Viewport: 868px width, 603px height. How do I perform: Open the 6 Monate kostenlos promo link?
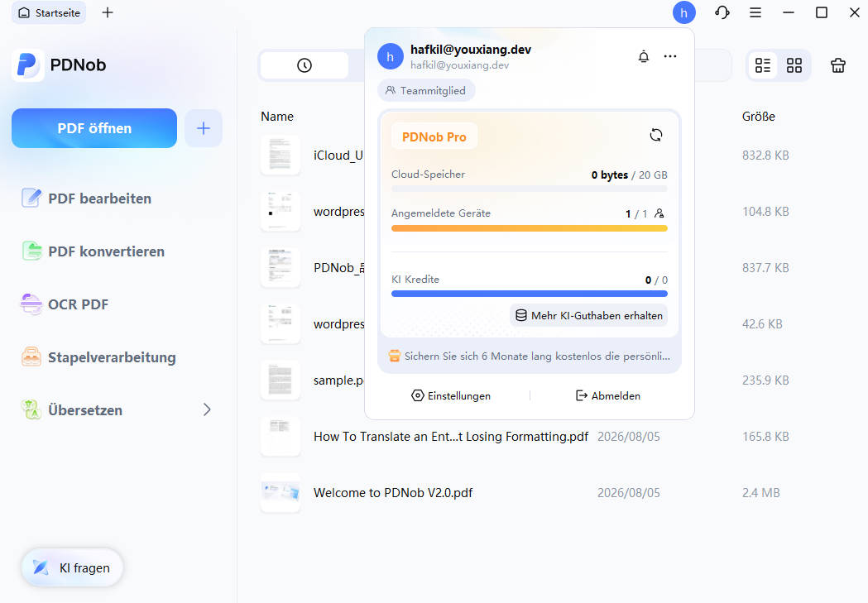pyautogui.click(x=530, y=357)
